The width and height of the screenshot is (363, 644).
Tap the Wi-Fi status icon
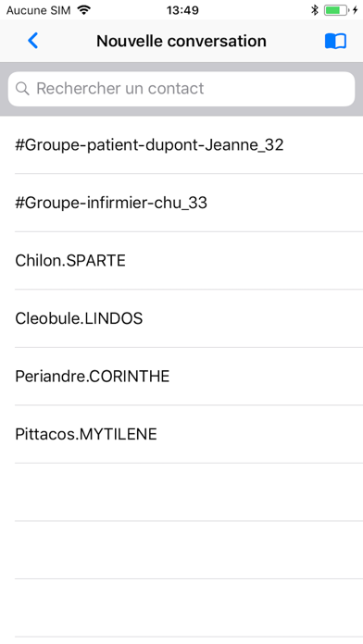pos(84,10)
